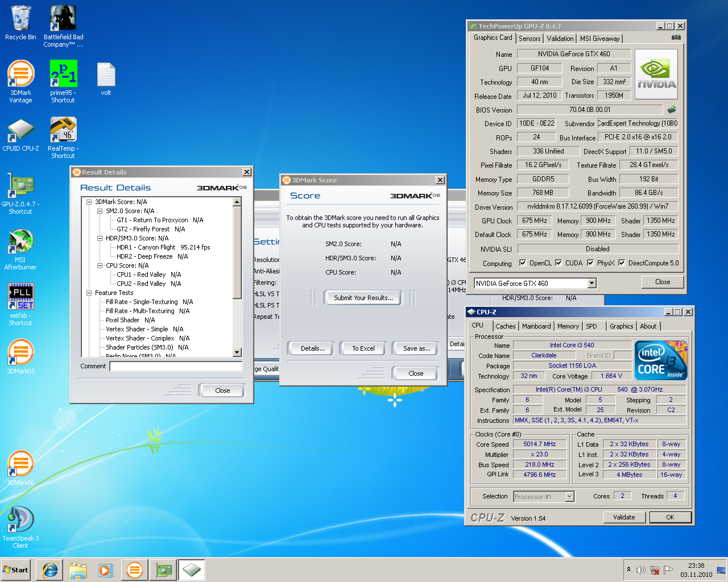Open Recycle Bin desktop icon
The width and height of the screenshot is (728, 582).
point(20,23)
